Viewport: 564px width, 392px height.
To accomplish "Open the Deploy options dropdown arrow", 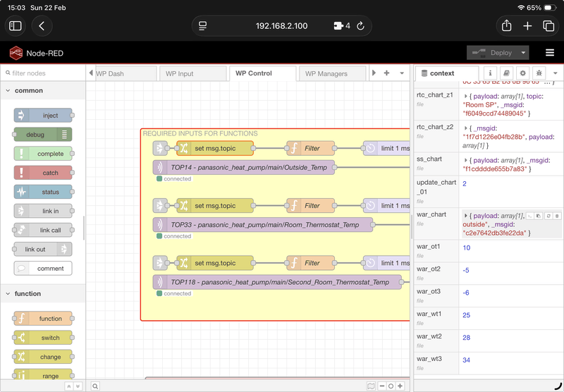I will pos(523,53).
